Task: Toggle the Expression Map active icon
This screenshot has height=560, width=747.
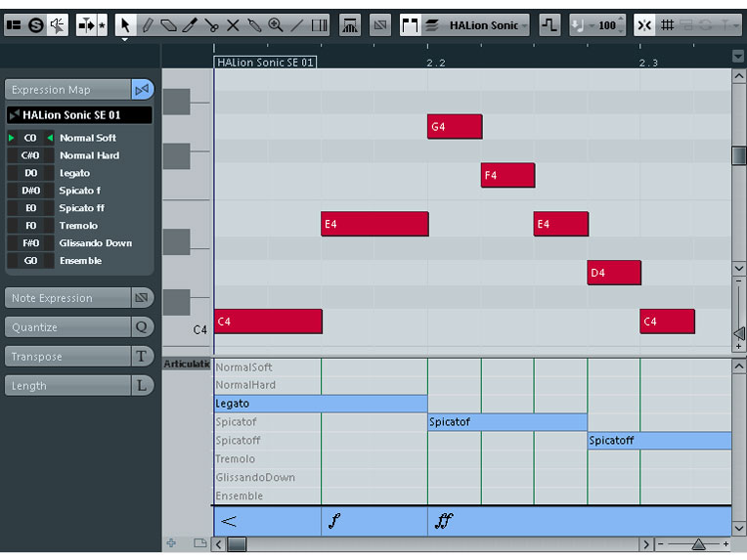Action: point(142,90)
